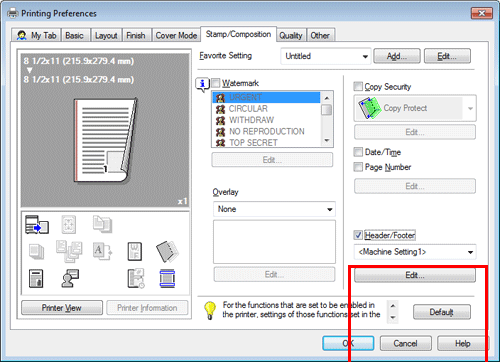Open the Layout tab
Viewport: 500px width, 362px height.
tap(106, 35)
